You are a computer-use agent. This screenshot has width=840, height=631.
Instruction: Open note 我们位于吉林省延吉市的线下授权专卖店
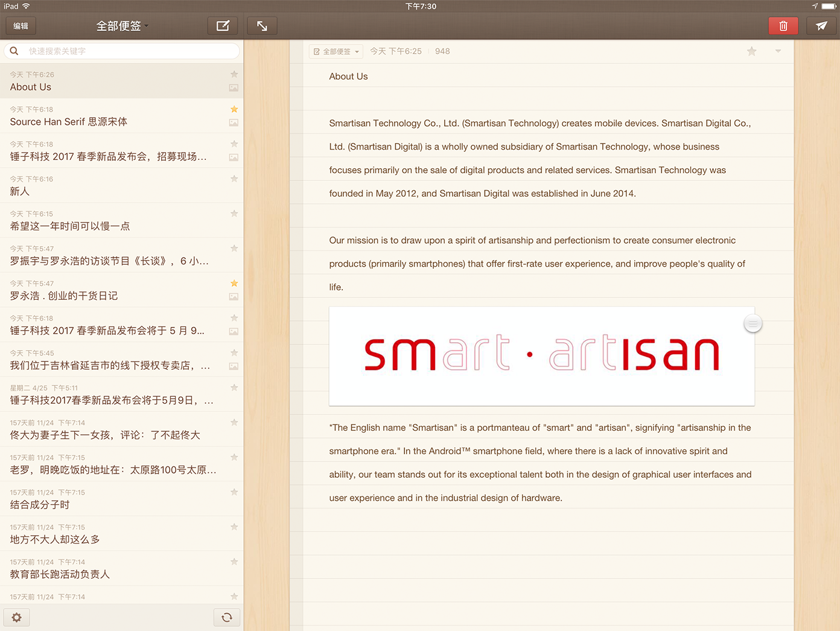pos(121,360)
